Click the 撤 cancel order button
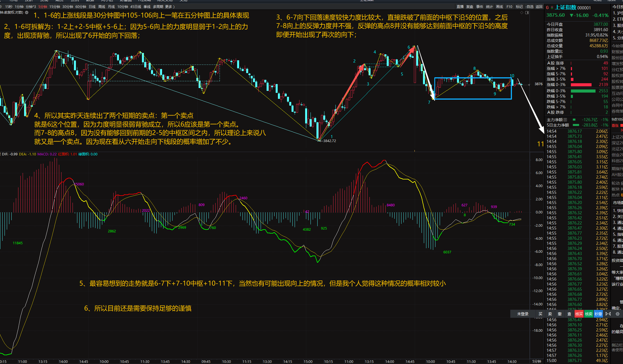Screen dimensions: 623x364 tap(560, 314)
